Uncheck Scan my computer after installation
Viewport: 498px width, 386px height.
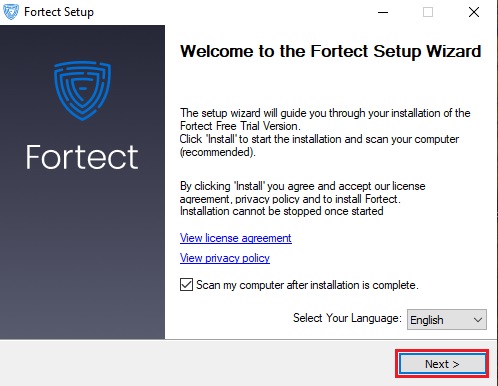click(186, 285)
